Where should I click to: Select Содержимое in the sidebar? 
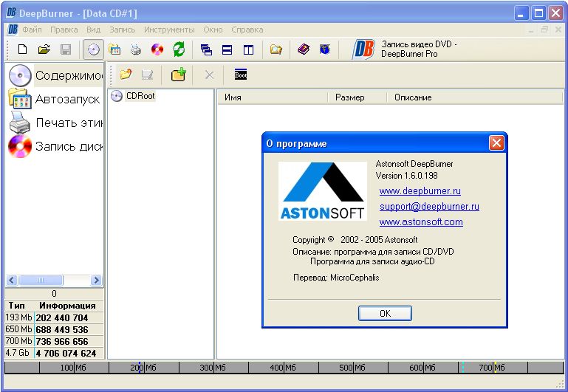pyautogui.click(x=55, y=75)
